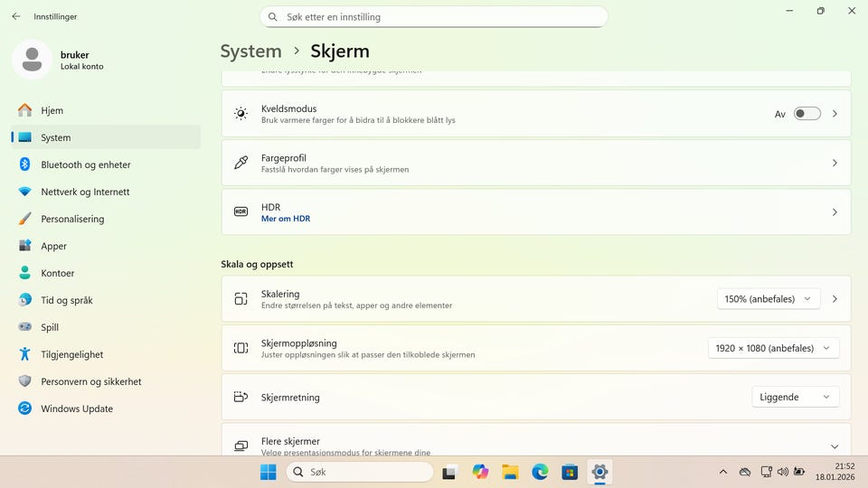Click the Flere skjermer monitor icon
The height and width of the screenshot is (488, 868).
click(241, 446)
